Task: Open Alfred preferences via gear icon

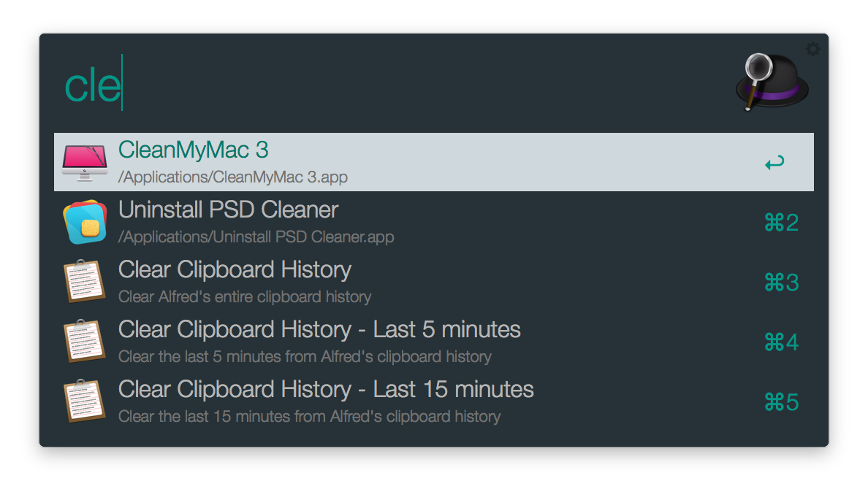Action: click(812, 49)
